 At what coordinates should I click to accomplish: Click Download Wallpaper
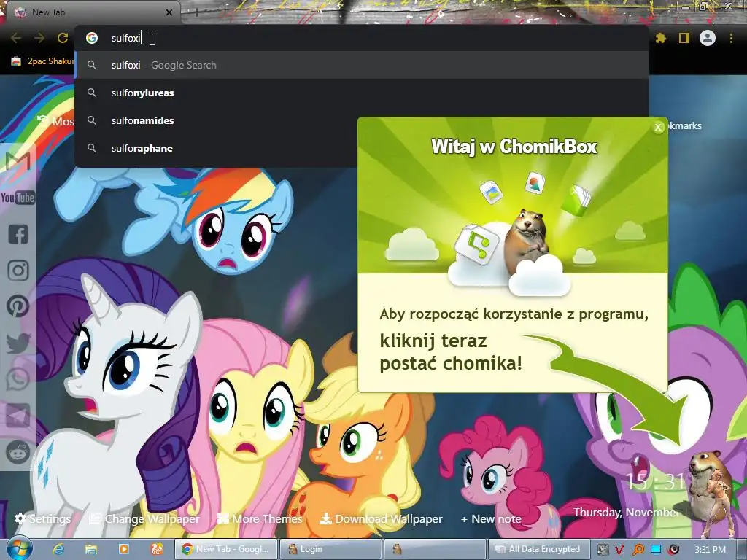point(381,518)
